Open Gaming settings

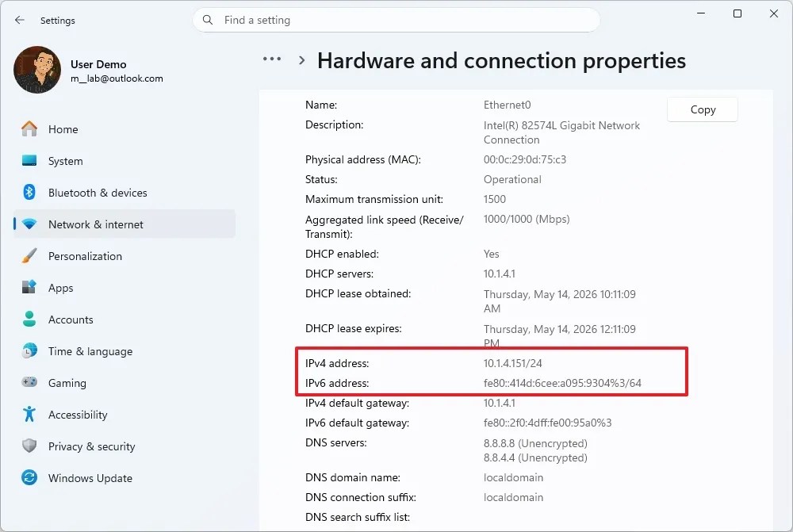point(125,383)
